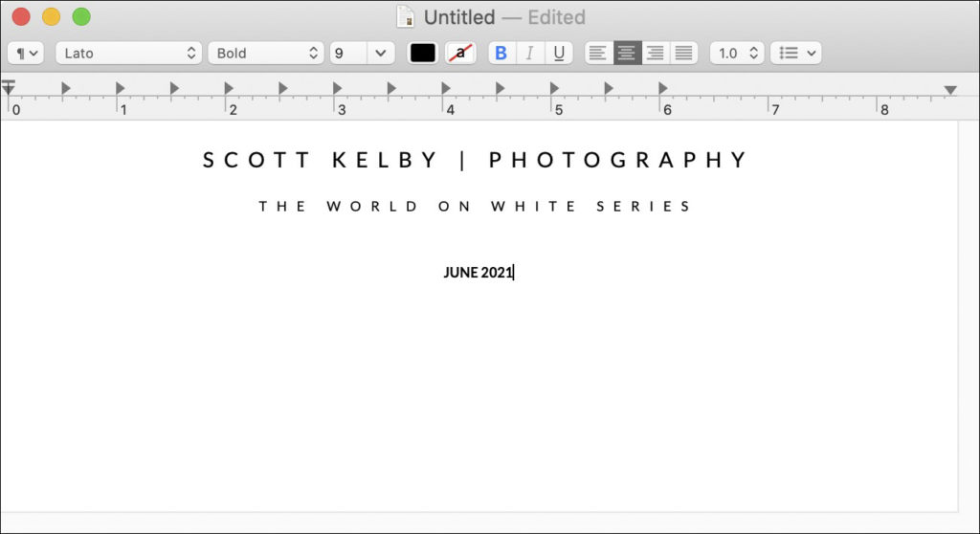Click the font size field showing 9
The width and height of the screenshot is (980, 534).
click(x=348, y=54)
